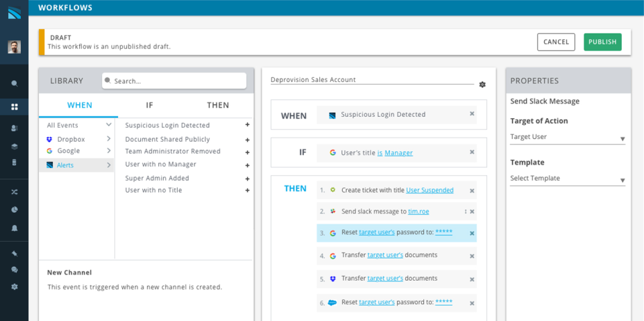Open the sidebar stacked layers icon
Viewport: 644px width, 321px height.
point(14,146)
